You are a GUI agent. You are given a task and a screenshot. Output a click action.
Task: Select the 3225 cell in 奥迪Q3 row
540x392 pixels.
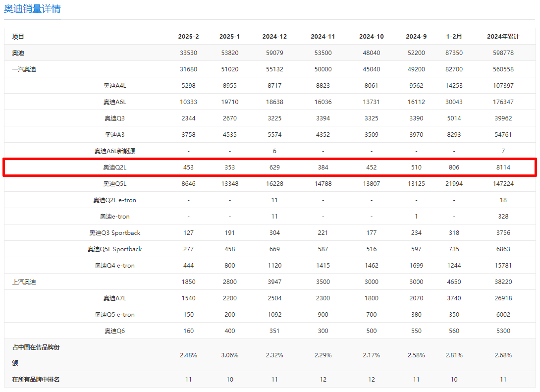274,118
